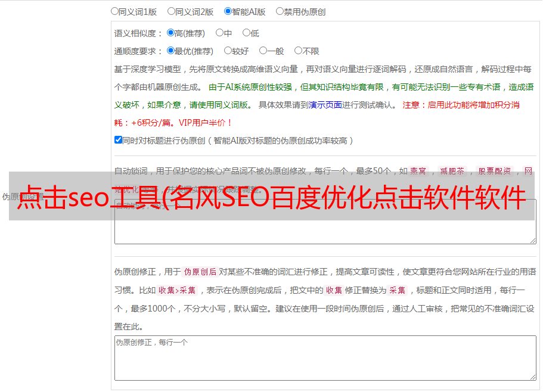543x392 pixels.
Task: Select 不限 for 通顺度要求
Action: [298, 51]
